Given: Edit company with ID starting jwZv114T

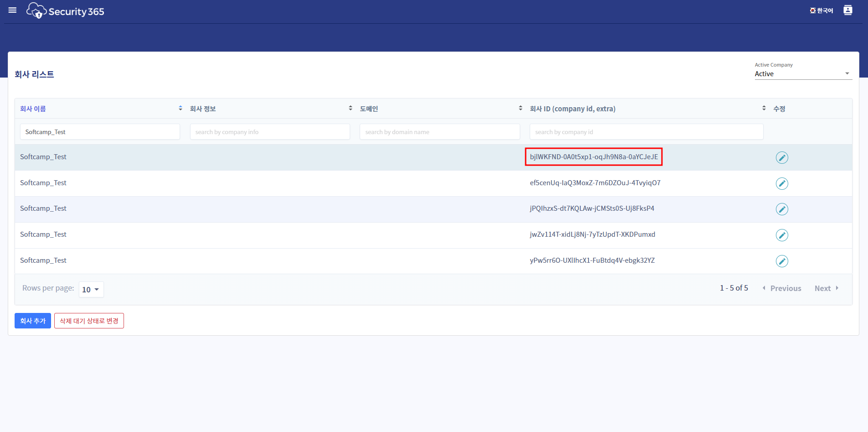Looking at the screenshot, I should 781,235.
